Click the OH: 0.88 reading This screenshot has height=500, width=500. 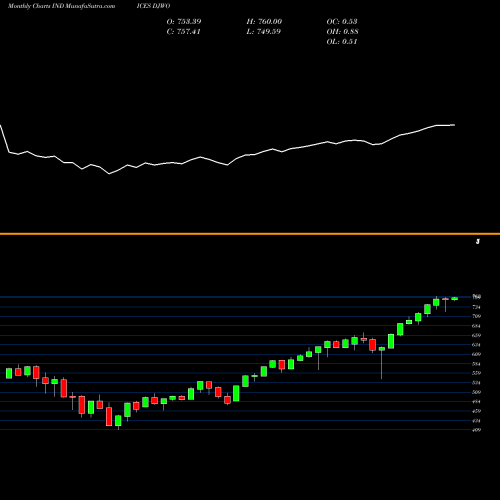(342, 31)
